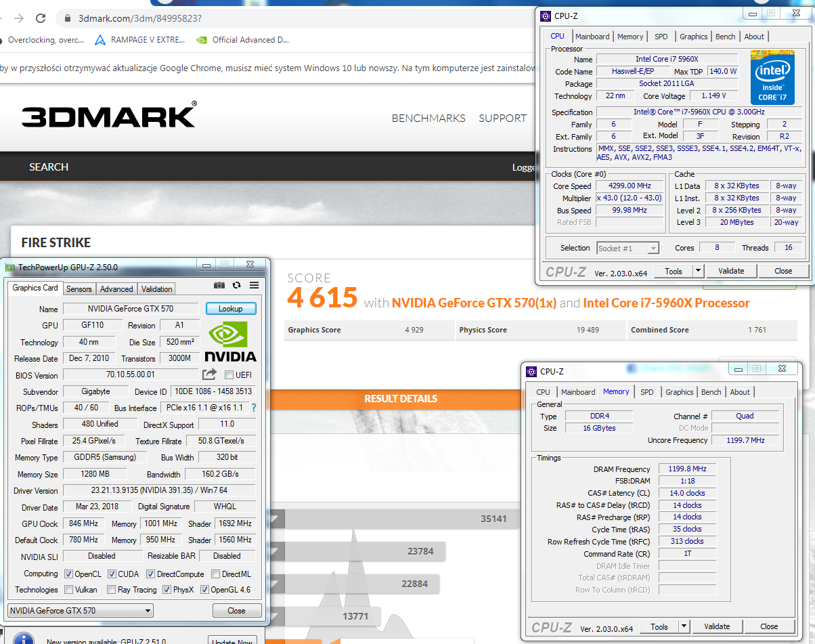Click Tools button in upper CPU-Z window

(674, 271)
